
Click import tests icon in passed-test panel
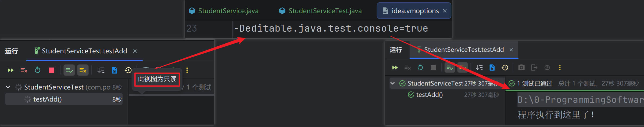click(x=492, y=68)
